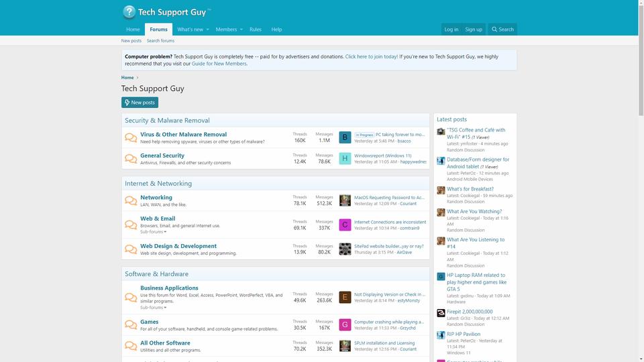Image resolution: width=644 pixels, height=362 pixels.
Task: Click the Tech Support Guy question mark logo
Action: tap(129, 12)
